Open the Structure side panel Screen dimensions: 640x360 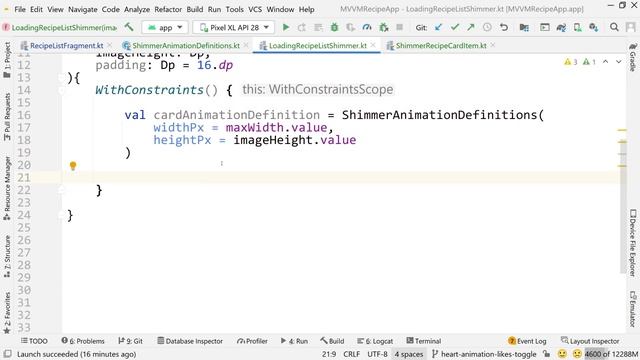coord(7,257)
